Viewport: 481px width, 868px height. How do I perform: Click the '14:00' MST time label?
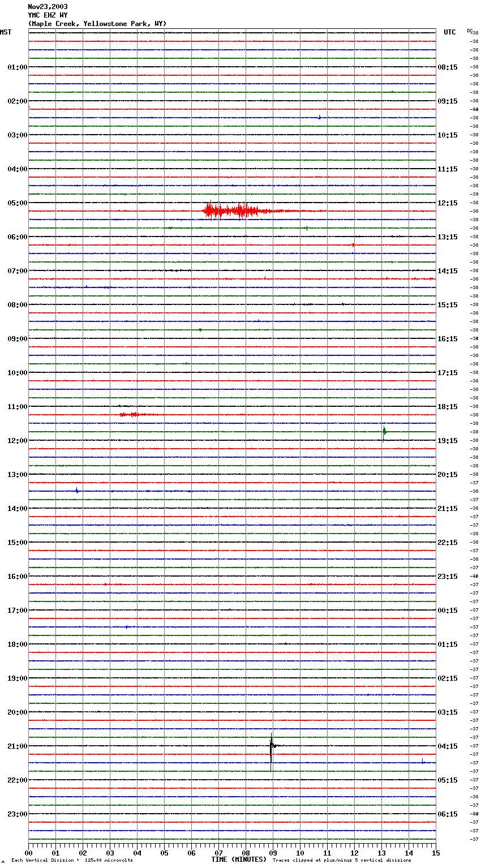tap(17, 509)
